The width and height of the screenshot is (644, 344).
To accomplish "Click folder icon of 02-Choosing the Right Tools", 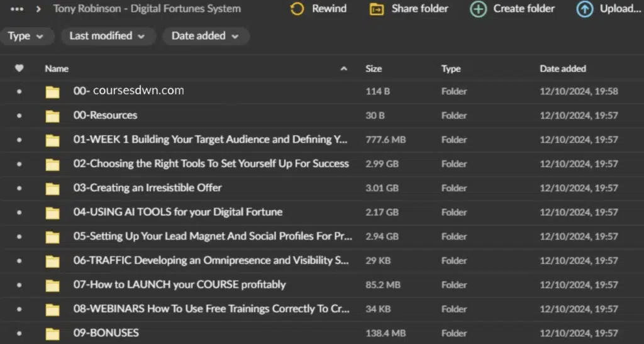I will coord(53,165).
